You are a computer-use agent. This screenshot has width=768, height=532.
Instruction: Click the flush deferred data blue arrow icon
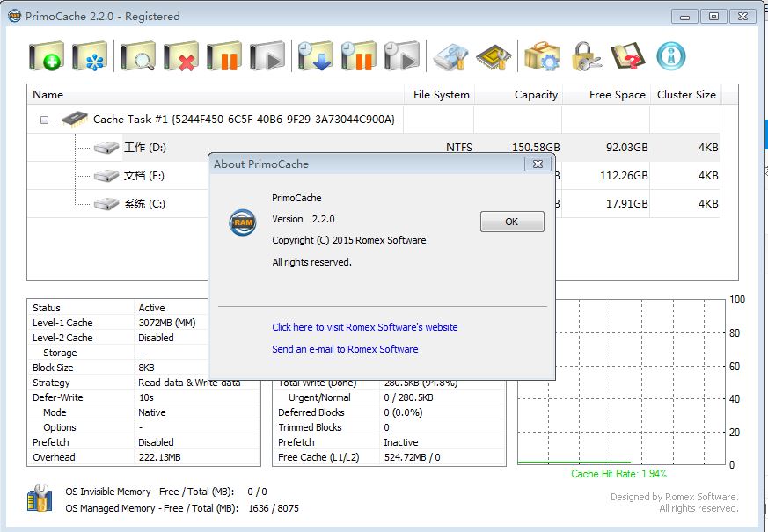[x=315, y=56]
